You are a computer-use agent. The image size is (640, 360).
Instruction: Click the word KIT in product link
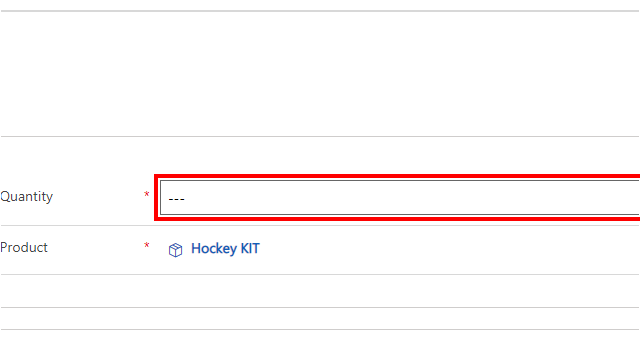[x=250, y=248]
